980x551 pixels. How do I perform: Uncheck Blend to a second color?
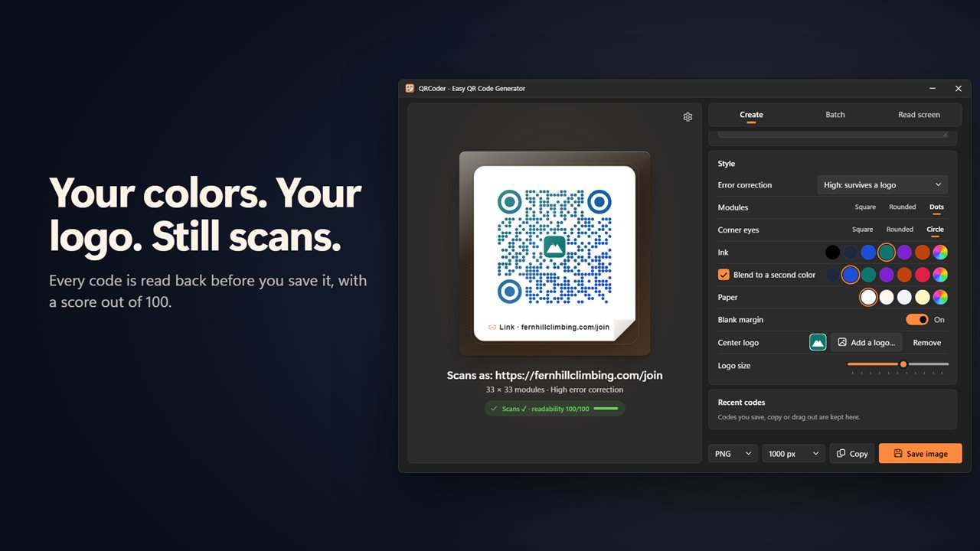click(x=724, y=275)
